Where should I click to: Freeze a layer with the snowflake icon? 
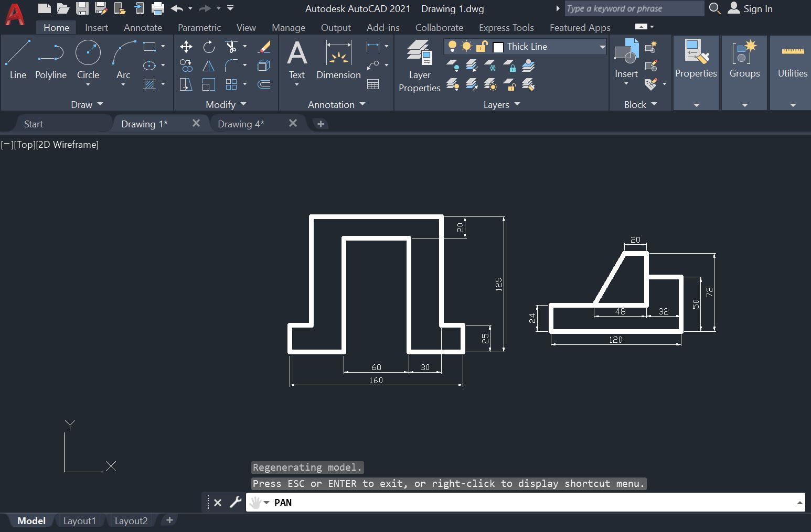tap(490, 66)
